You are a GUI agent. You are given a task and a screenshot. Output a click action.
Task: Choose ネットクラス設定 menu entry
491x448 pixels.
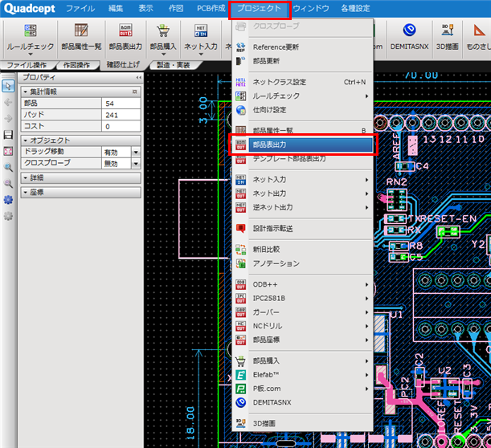click(x=279, y=82)
